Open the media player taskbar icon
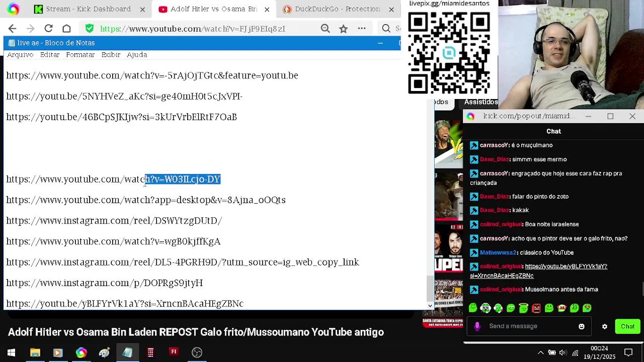644x362 pixels. (58, 352)
